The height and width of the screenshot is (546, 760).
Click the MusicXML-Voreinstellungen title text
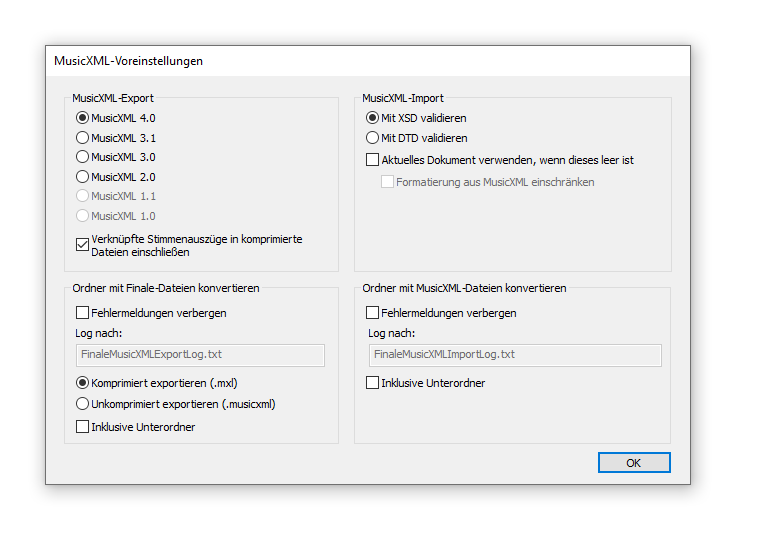128,61
